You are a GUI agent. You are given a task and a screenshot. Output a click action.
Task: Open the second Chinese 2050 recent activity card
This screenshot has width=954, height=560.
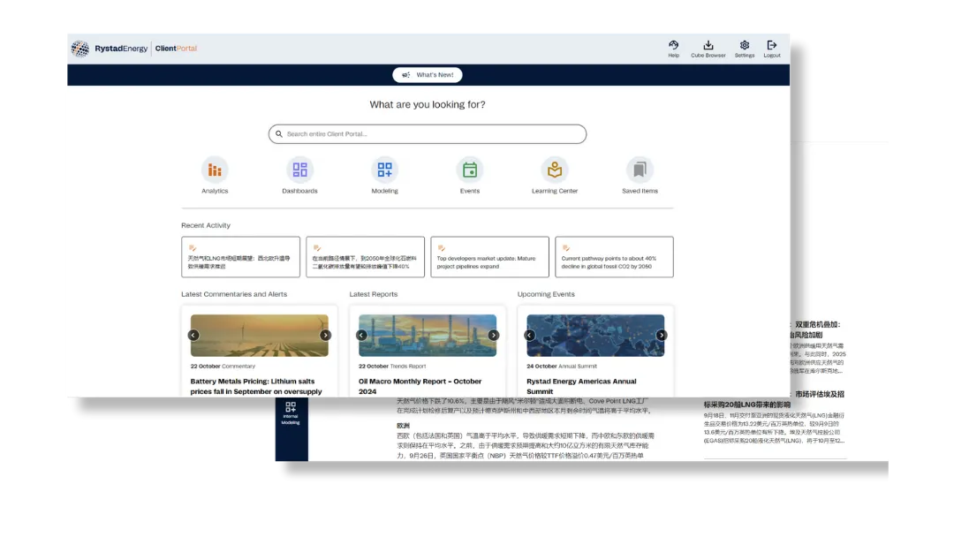(x=365, y=257)
